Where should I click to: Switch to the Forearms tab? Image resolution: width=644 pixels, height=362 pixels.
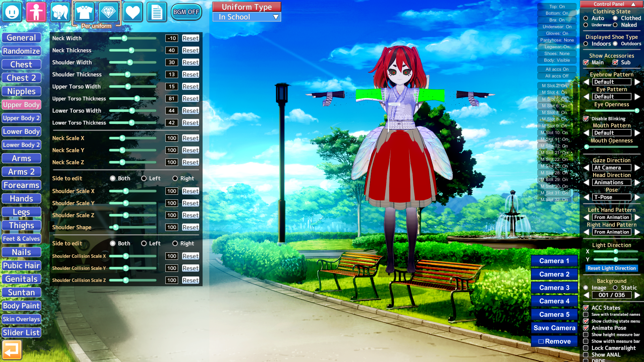(21, 185)
